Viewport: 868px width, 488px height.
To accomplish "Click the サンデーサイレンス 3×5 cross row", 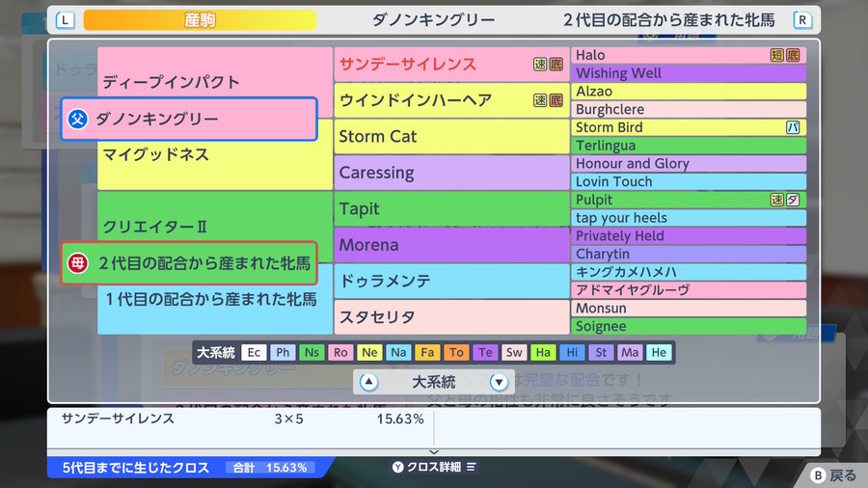I will (241, 419).
